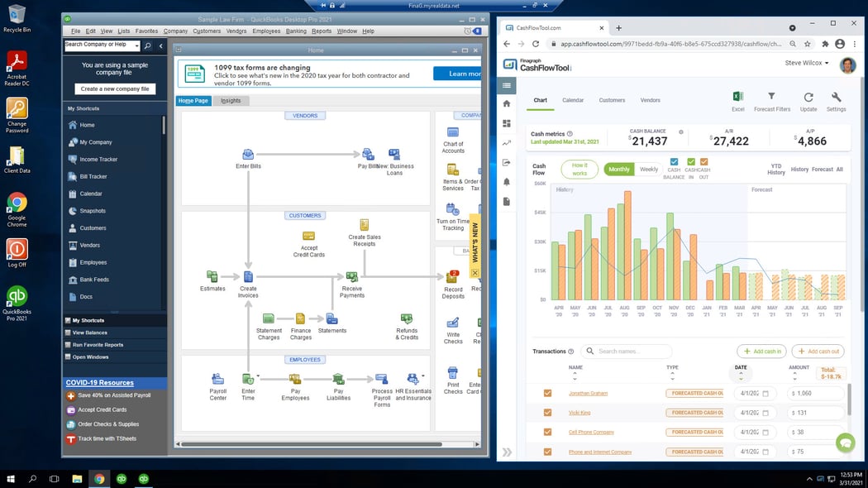This screenshot has height=488, width=868.
Task: Collapse QuickBooks left panel arrow
Action: [x=161, y=46]
